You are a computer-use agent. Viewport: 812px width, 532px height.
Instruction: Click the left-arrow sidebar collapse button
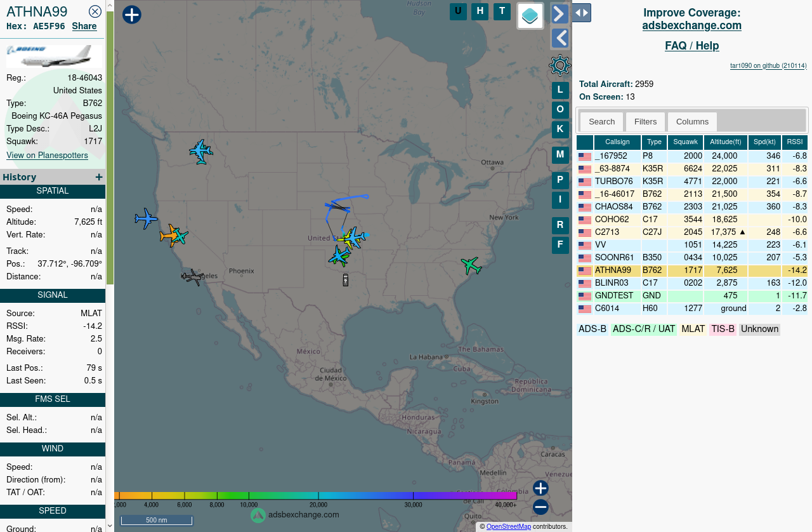pos(560,38)
